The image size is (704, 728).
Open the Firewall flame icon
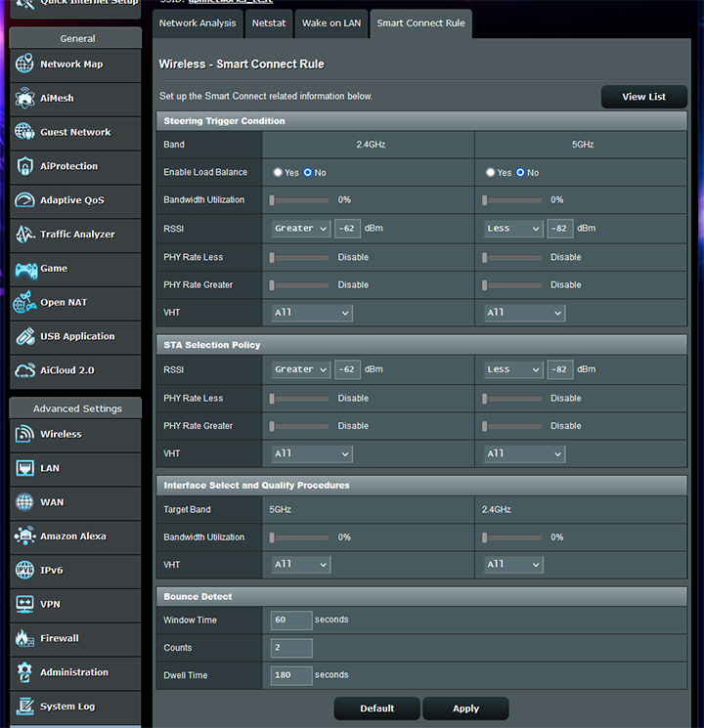tap(24, 638)
